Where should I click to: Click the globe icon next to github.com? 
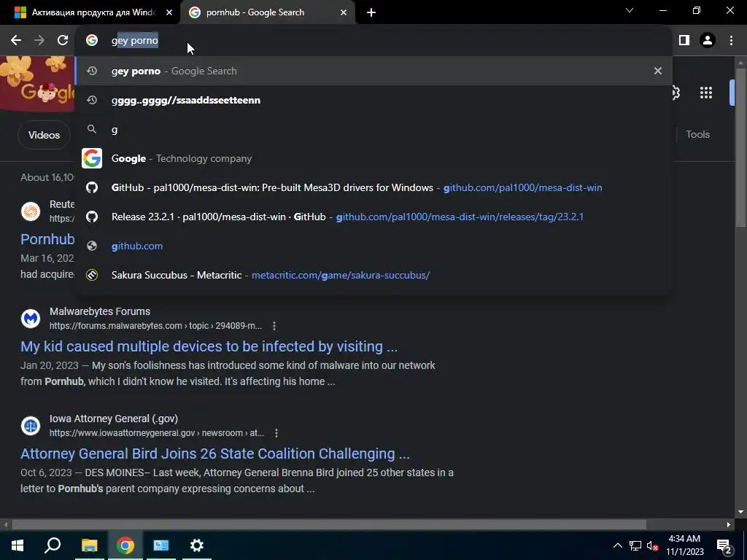92,246
